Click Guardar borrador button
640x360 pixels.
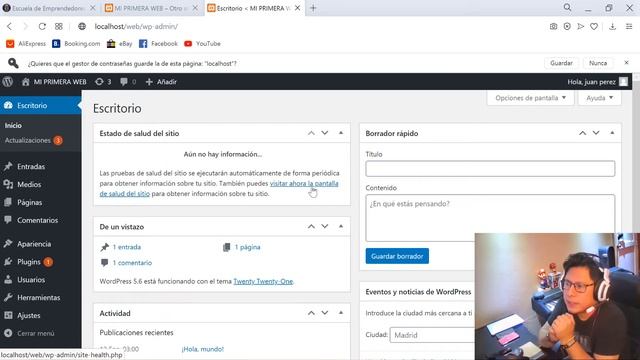click(x=397, y=256)
